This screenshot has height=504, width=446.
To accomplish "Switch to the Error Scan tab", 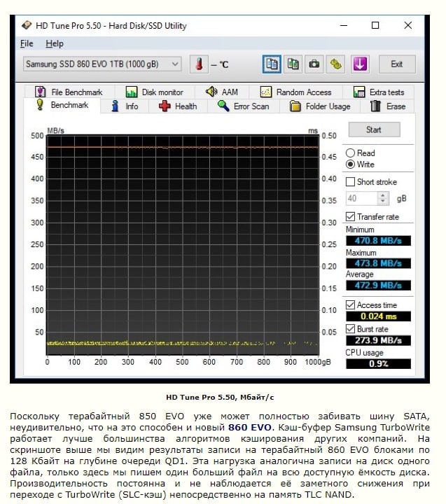I will click(x=244, y=106).
